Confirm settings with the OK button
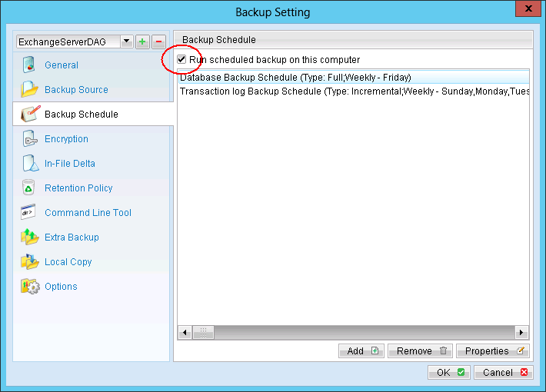 [x=448, y=373]
